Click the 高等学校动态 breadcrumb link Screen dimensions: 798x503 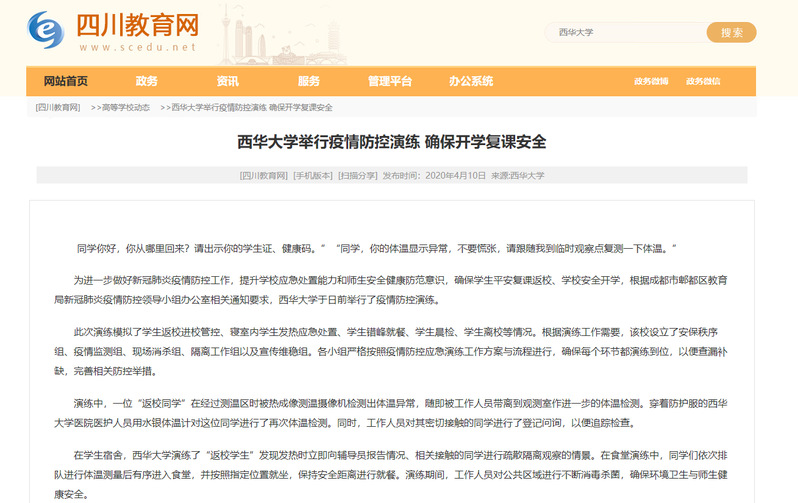[126, 107]
